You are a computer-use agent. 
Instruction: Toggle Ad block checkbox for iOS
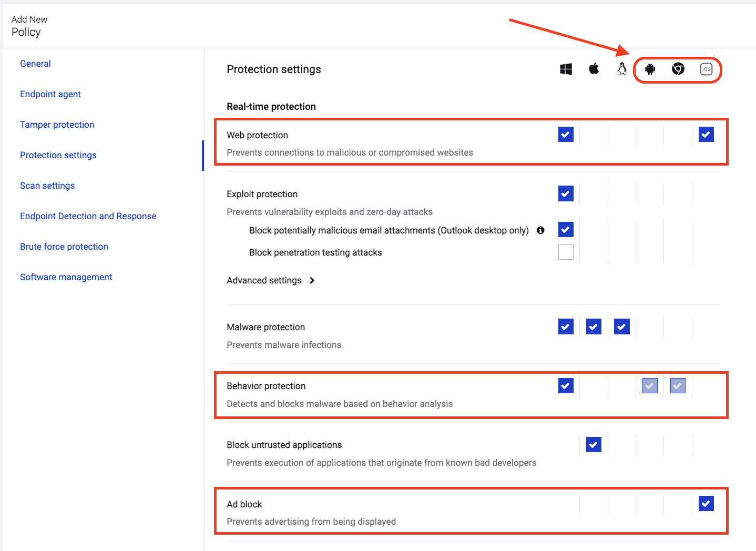(x=706, y=504)
